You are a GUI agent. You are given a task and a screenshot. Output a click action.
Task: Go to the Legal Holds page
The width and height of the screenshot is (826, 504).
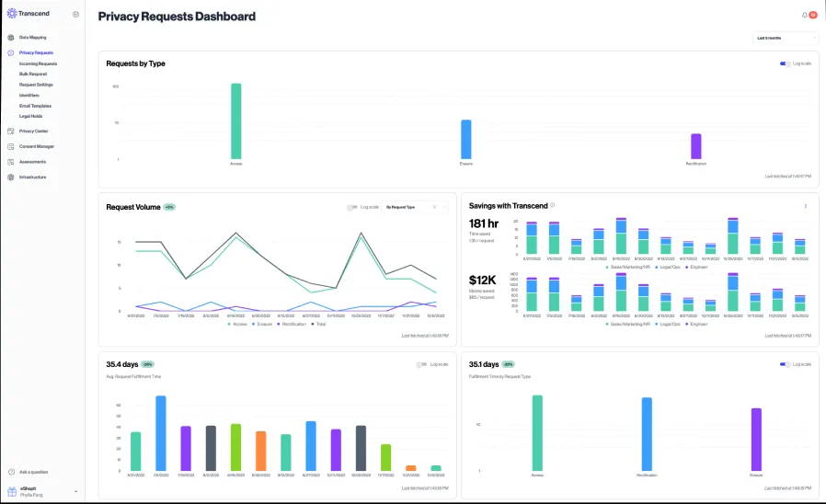pyautogui.click(x=30, y=116)
